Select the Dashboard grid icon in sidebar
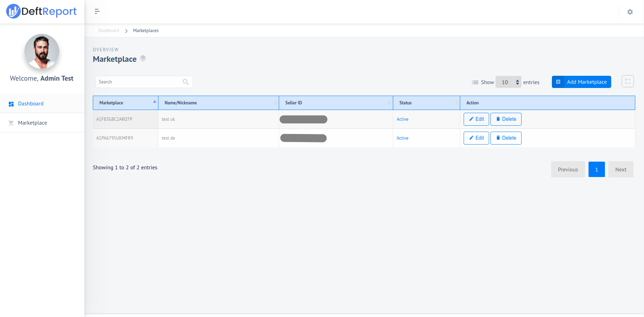Image resolution: width=644 pixels, height=317 pixels. pyautogui.click(x=11, y=103)
